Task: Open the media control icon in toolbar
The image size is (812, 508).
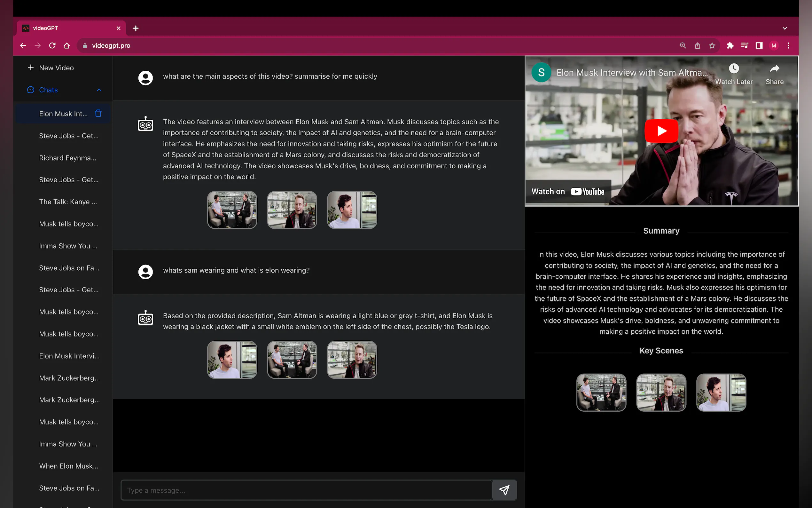Action: 744,46
